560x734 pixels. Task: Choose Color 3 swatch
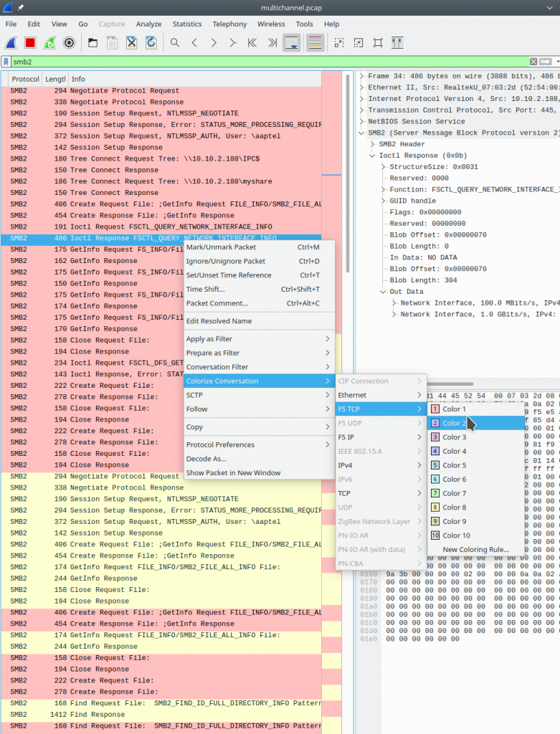(x=435, y=437)
